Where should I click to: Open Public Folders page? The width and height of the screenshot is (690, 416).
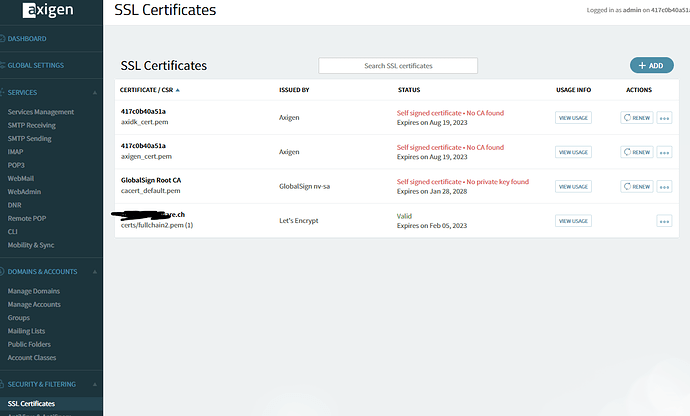coord(29,344)
